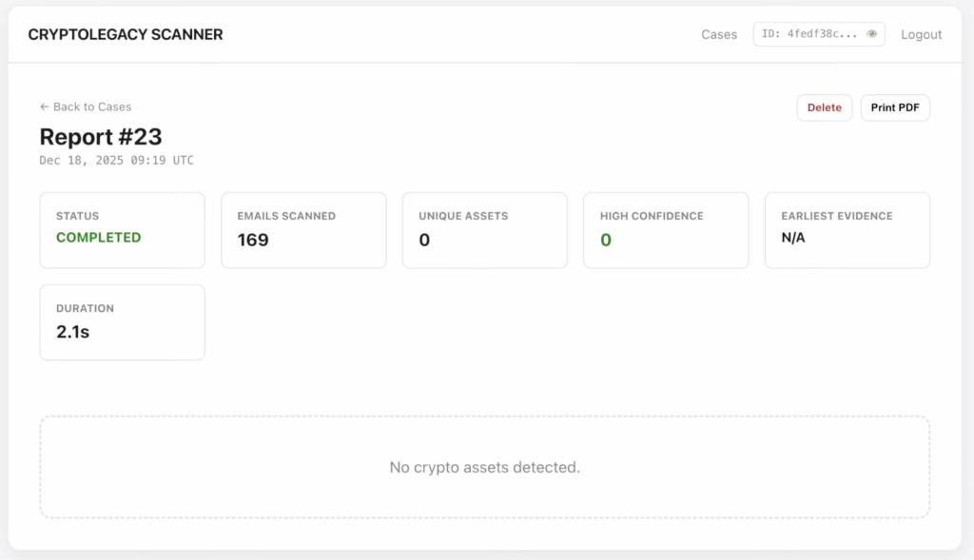Select the STATUS summary card
This screenshot has height=560, width=974.
[x=122, y=229]
